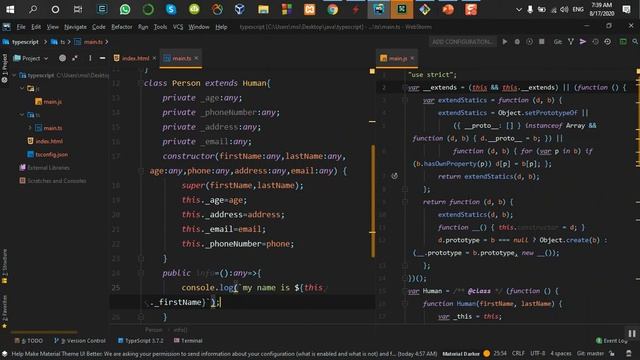Screen dimensions: 640x360
Task: Close the main.ts editor tab
Action: pos(196,58)
